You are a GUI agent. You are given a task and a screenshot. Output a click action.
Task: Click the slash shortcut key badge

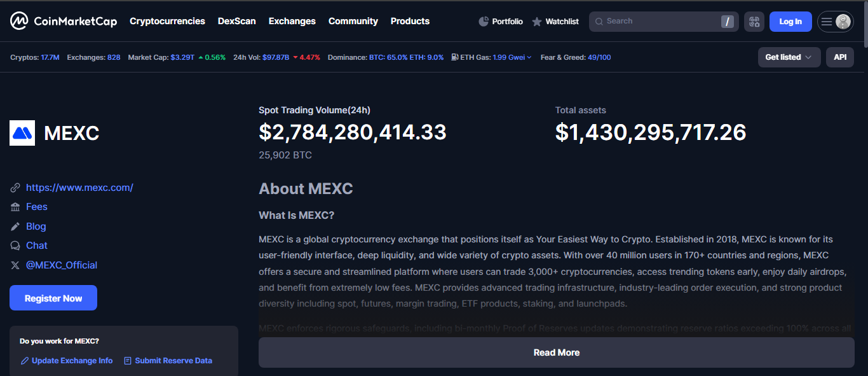[727, 22]
